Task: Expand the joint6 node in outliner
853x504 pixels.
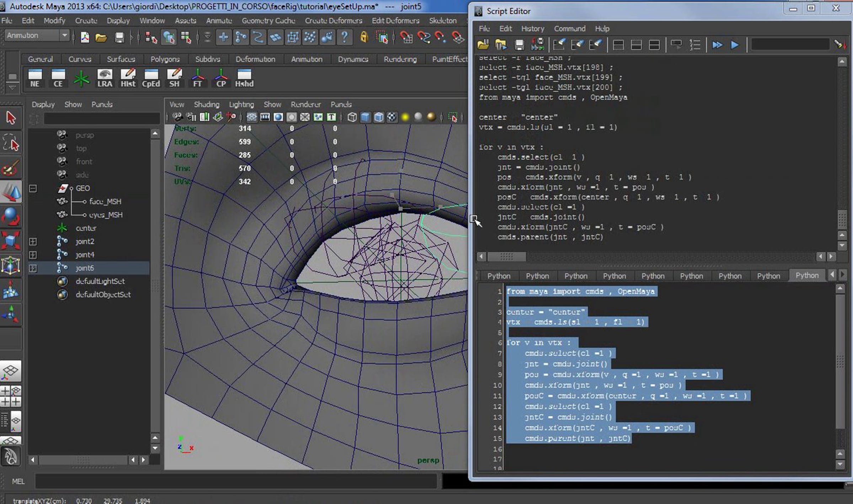Action: coord(33,268)
